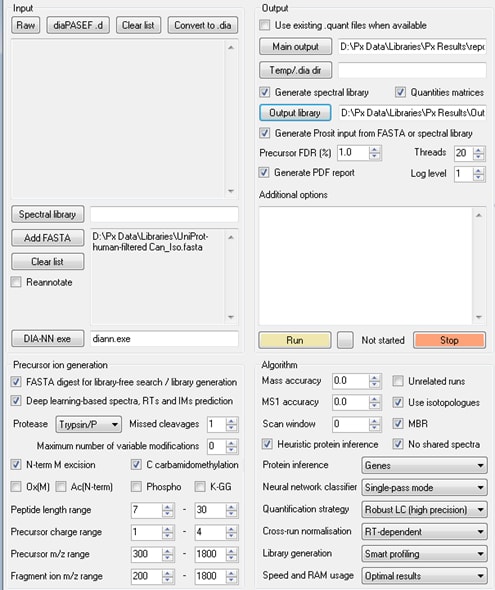Set the Main output location
The width and height of the screenshot is (495, 590).
coord(296,46)
